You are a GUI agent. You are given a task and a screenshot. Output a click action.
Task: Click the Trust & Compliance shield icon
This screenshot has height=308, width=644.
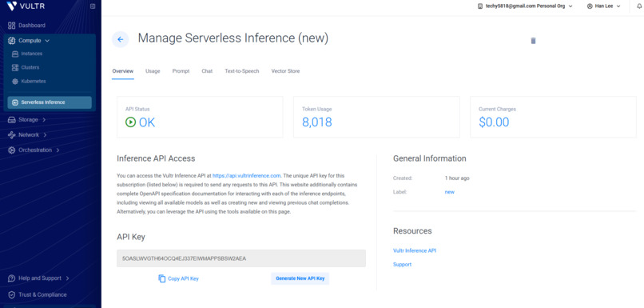click(11, 295)
